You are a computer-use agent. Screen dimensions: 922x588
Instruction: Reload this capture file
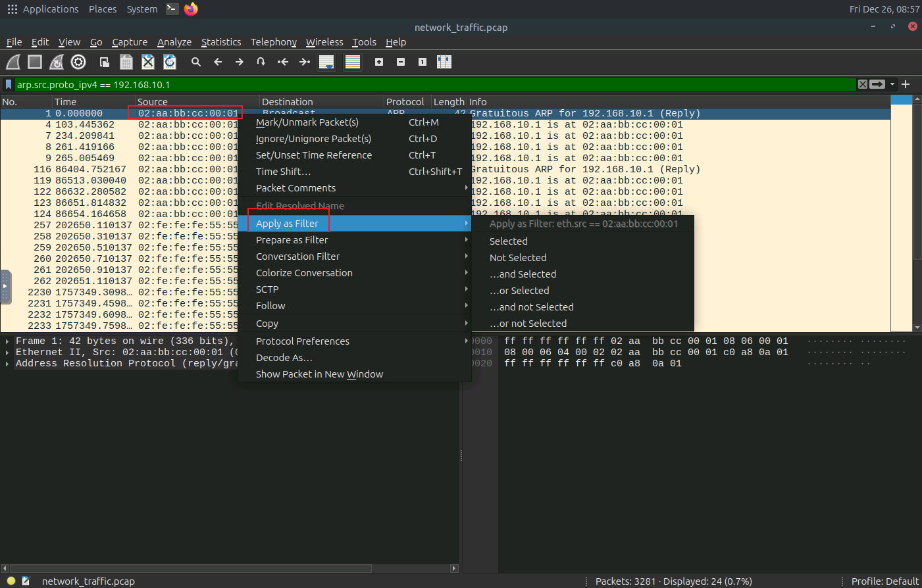pyautogui.click(x=170, y=62)
